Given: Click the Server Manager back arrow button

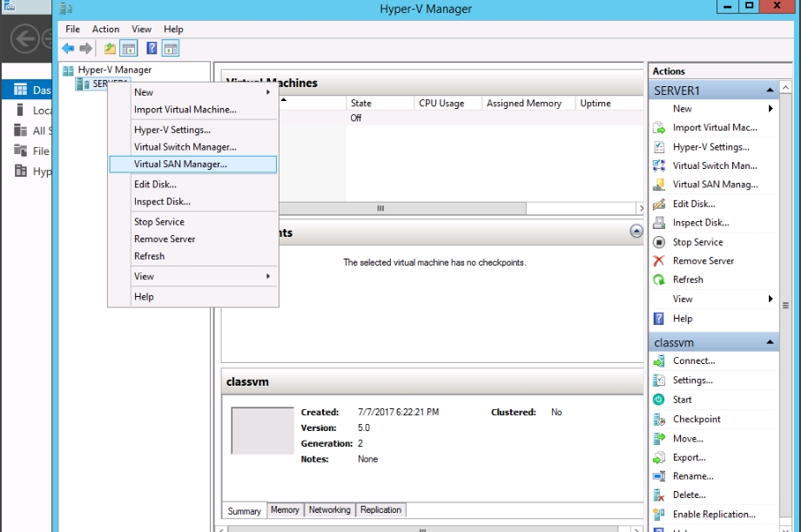Looking at the screenshot, I should pyautogui.click(x=25, y=38).
